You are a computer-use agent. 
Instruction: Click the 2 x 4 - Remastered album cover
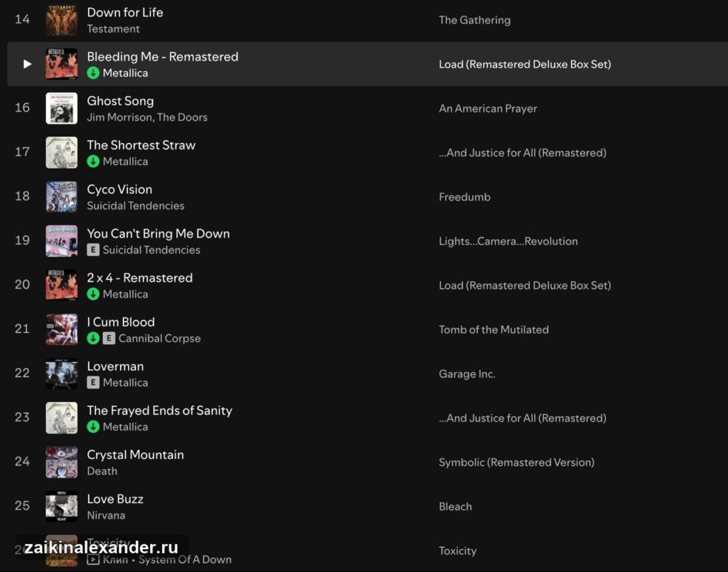click(x=62, y=285)
